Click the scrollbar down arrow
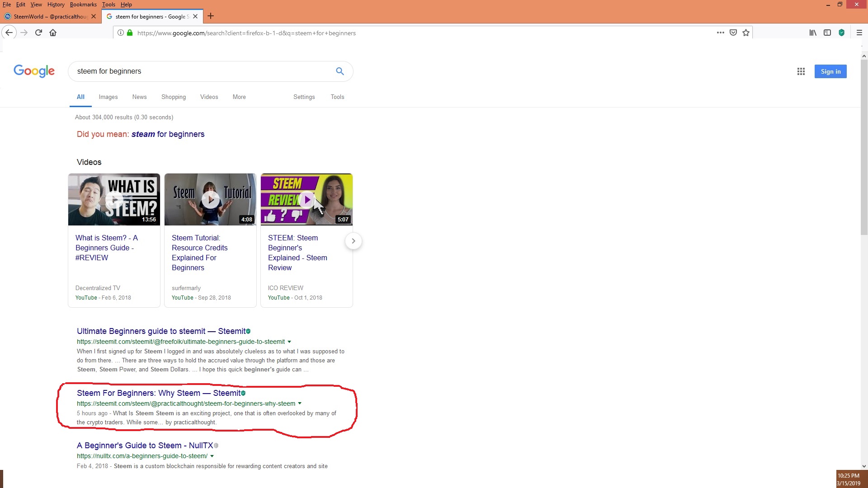 tap(864, 466)
